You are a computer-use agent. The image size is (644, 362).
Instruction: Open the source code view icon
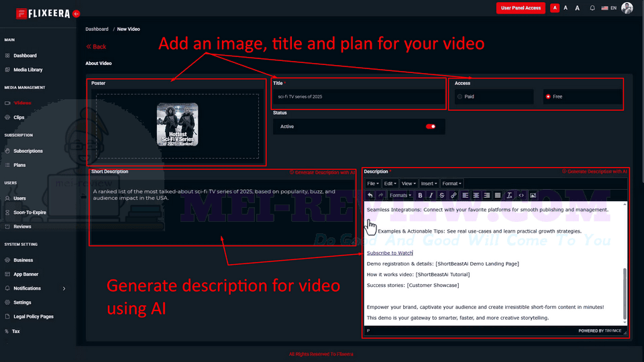click(521, 195)
